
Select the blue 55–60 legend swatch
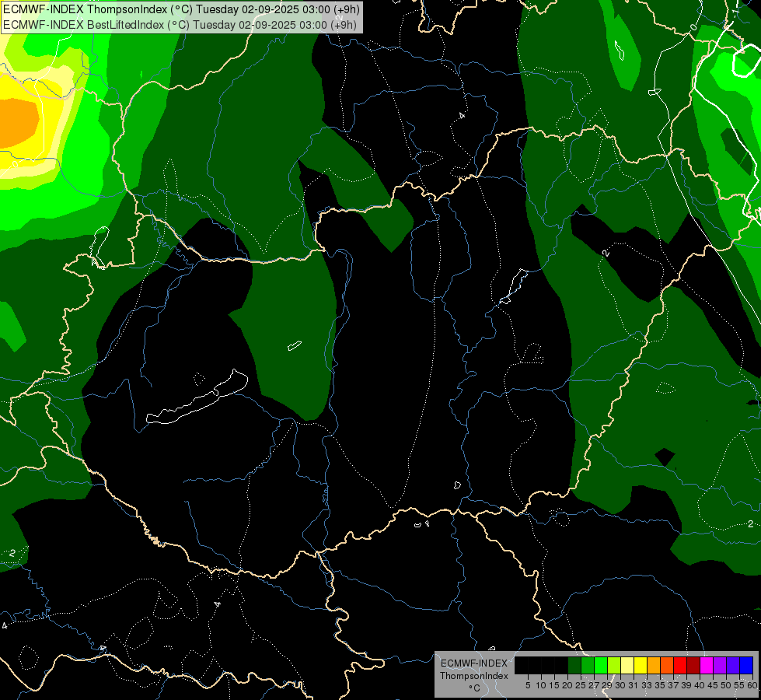(x=746, y=665)
